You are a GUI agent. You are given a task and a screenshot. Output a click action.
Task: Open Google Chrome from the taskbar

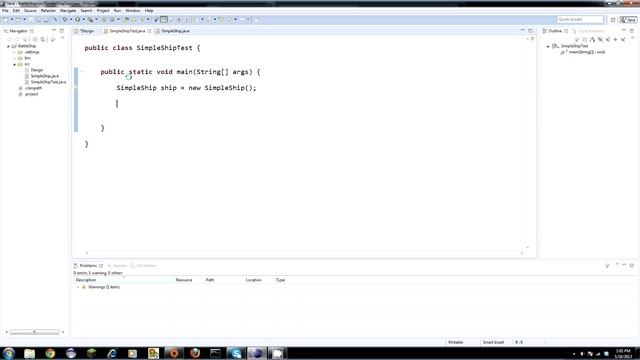click(50, 353)
